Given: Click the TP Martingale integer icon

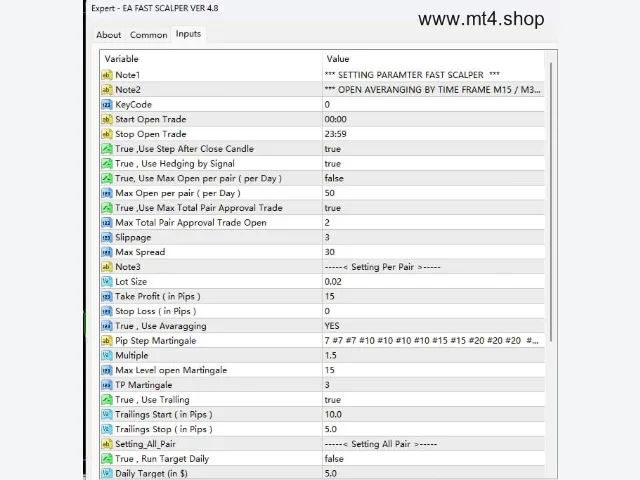Looking at the screenshot, I should pos(107,385).
